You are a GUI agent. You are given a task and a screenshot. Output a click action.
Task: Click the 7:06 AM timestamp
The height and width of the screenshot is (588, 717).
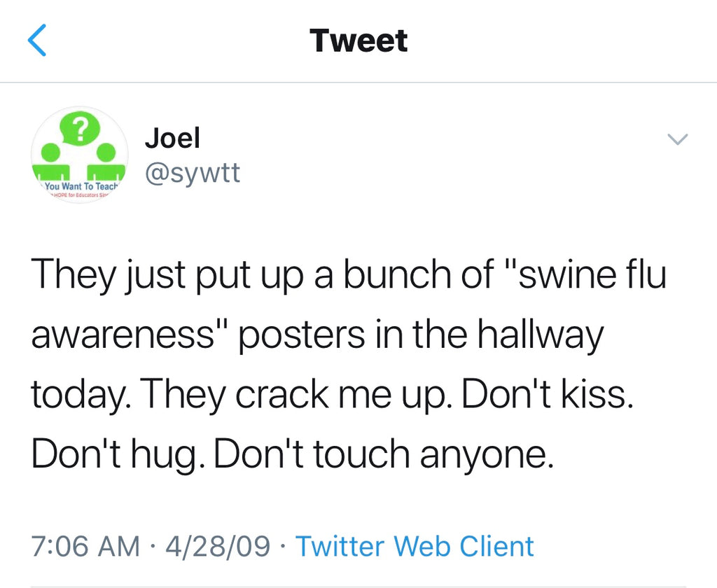click(86, 546)
